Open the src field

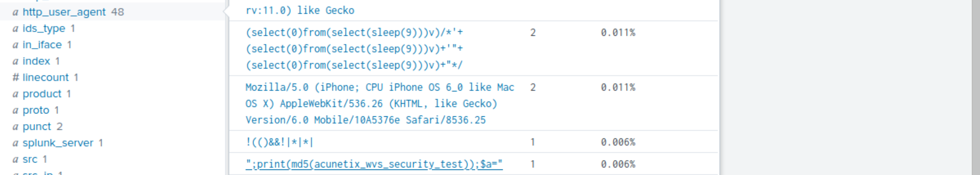pyautogui.click(x=30, y=159)
